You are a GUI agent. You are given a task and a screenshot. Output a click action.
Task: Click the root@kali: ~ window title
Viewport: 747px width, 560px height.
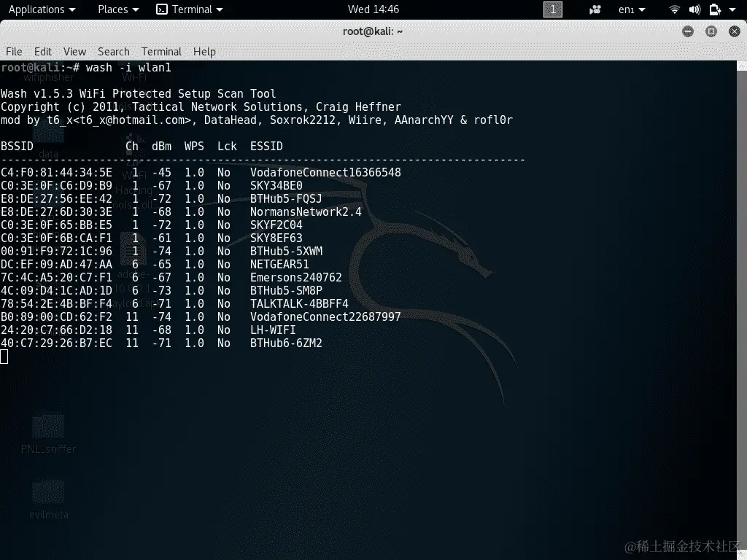(x=373, y=31)
